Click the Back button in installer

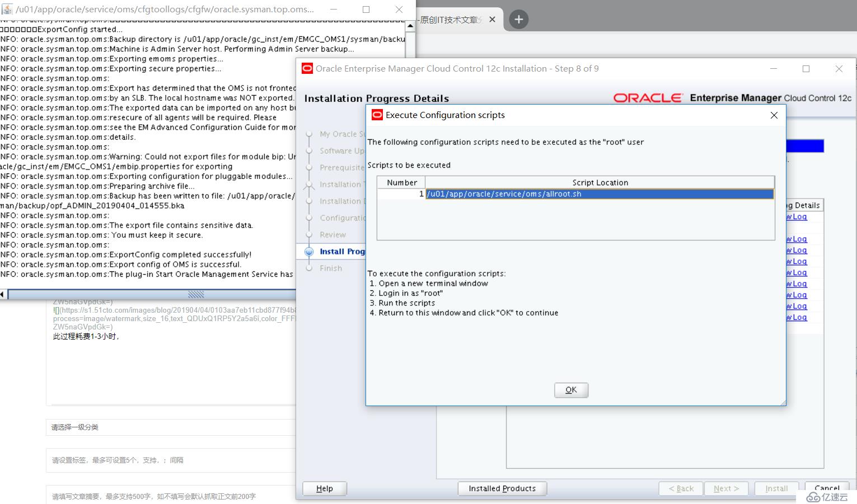click(681, 488)
